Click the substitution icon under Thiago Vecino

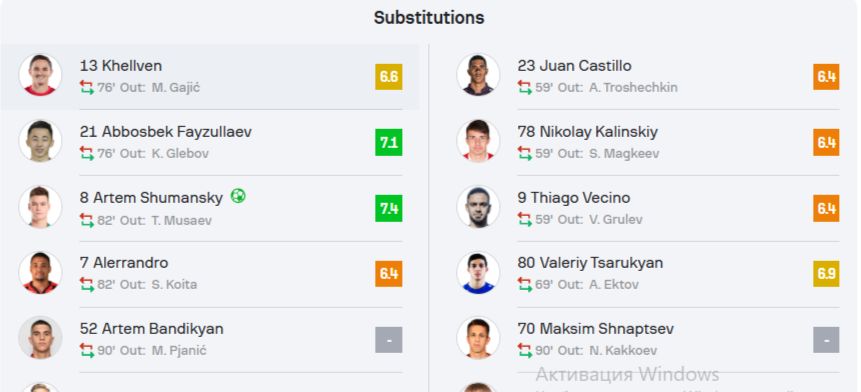point(524,220)
